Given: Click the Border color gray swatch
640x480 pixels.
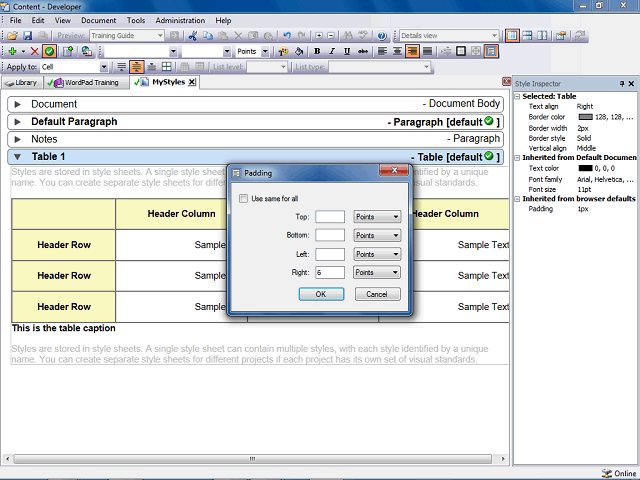Looking at the screenshot, I should (x=585, y=117).
